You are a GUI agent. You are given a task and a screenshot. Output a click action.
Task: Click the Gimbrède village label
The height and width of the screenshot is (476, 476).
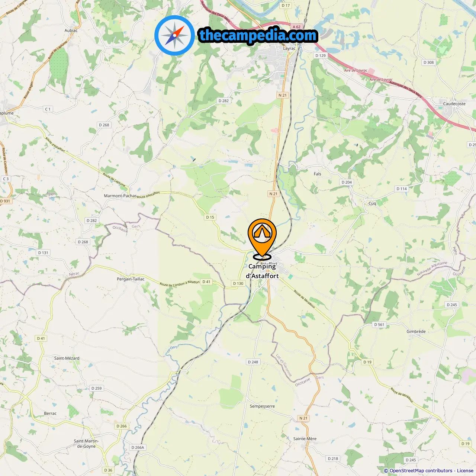[416, 331]
